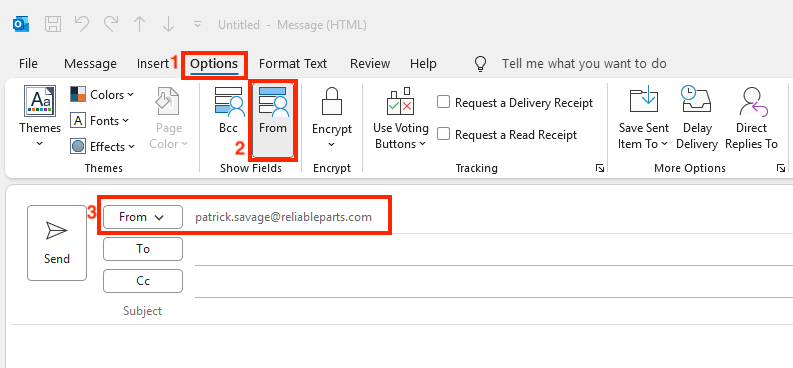Open the More Options dialog launcher
Image resolution: width=793 pixels, height=368 pixels.
(x=781, y=168)
